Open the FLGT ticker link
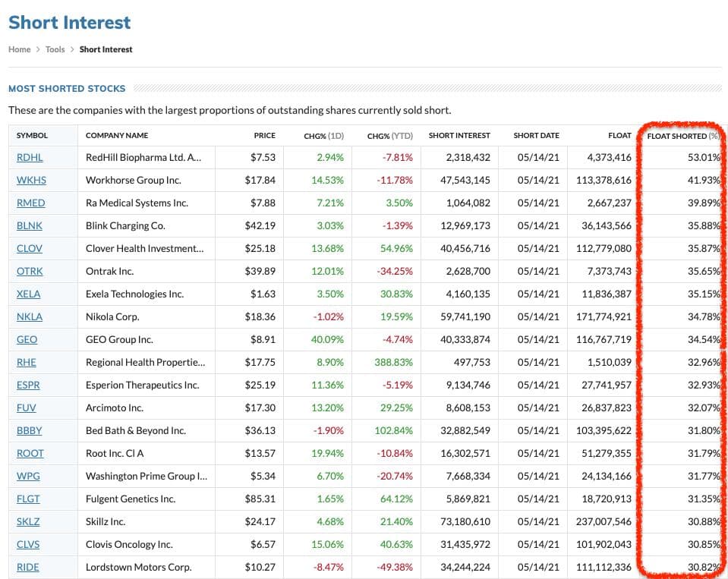The image size is (728, 579). pos(28,499)
